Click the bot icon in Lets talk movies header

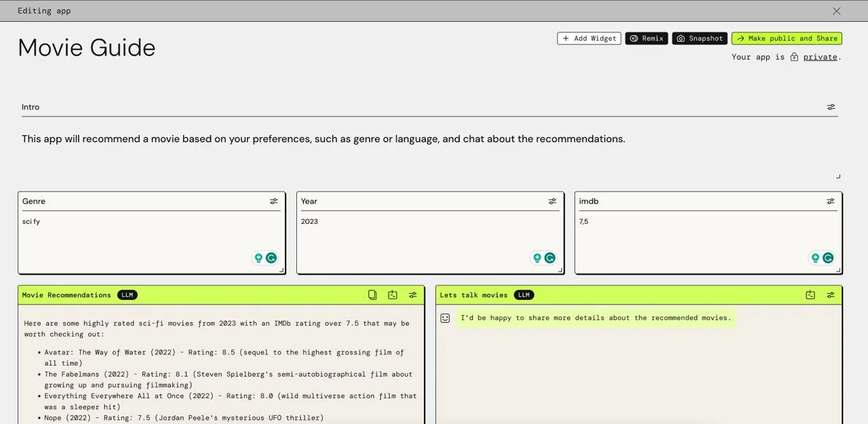pyautogui.click(x=810, y=295)
